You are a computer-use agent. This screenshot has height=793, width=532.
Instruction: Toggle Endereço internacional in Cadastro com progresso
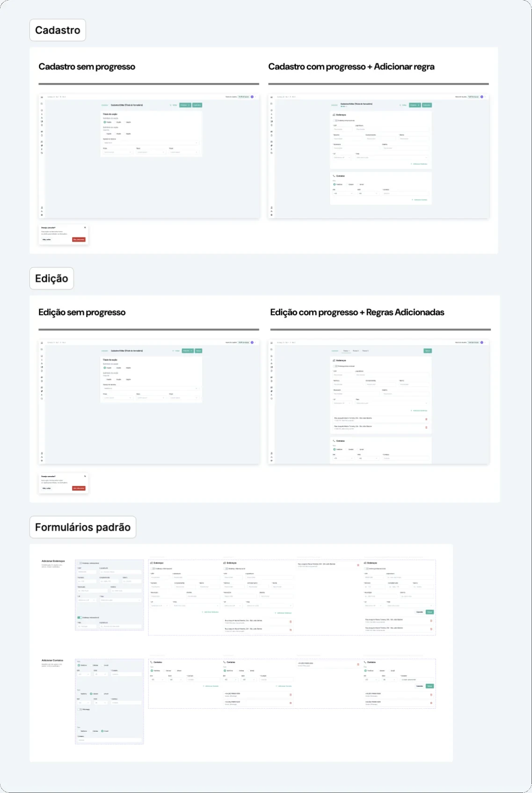point(335,120)
